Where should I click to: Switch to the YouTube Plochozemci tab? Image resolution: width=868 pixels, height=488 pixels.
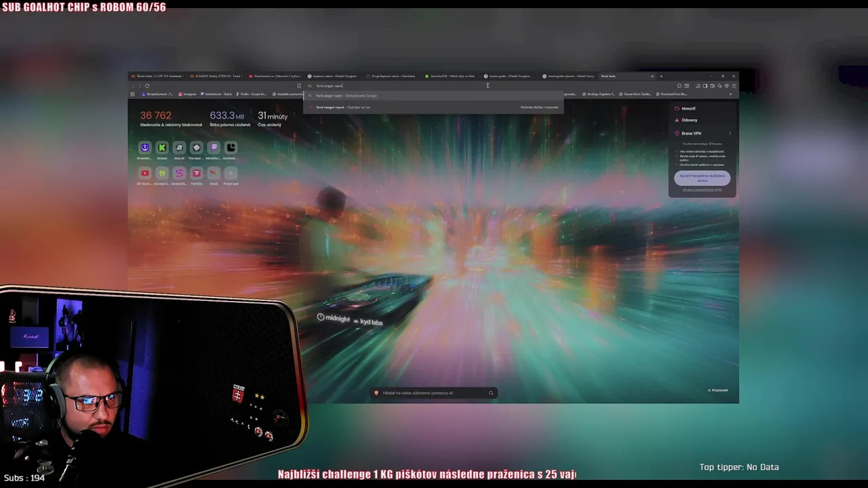tap(274, 76)
